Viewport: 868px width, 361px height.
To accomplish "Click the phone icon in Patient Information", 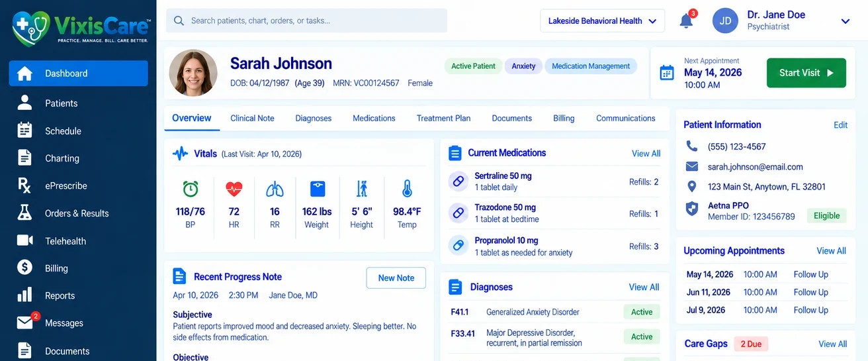I will pos(691,146).
